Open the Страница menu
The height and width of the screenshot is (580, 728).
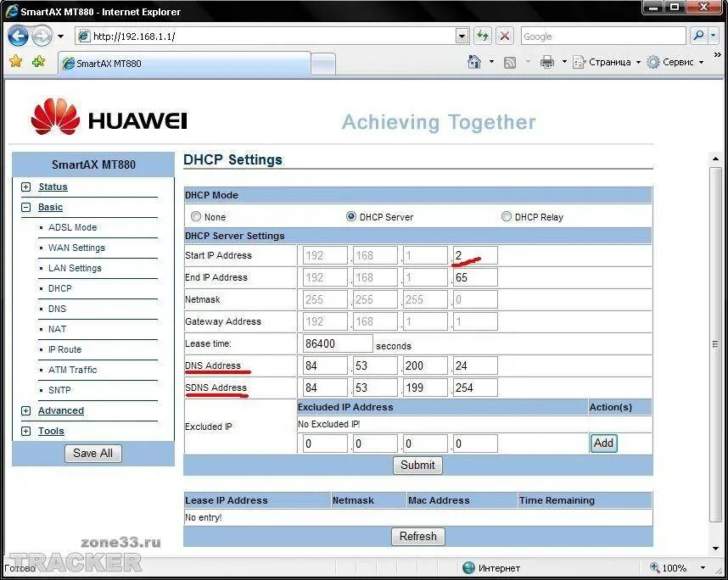pos(607,62)
